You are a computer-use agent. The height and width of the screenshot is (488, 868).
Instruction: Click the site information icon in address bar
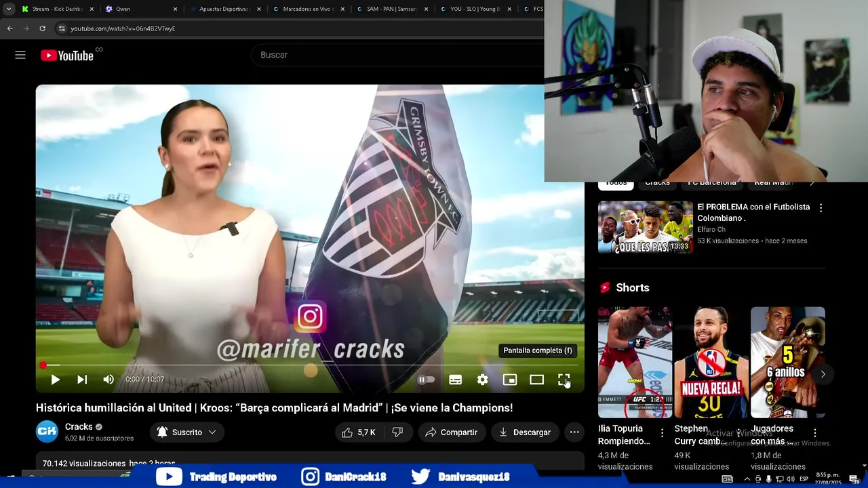(x=62, y=28)
